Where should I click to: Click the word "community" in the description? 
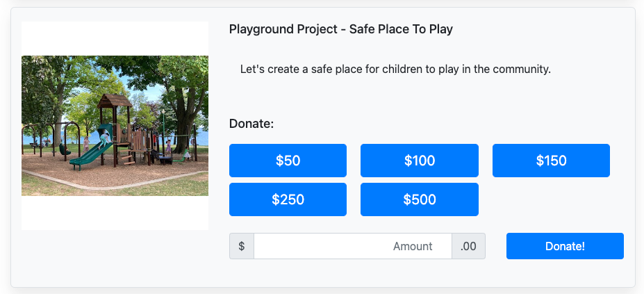(x=522, y=70)
